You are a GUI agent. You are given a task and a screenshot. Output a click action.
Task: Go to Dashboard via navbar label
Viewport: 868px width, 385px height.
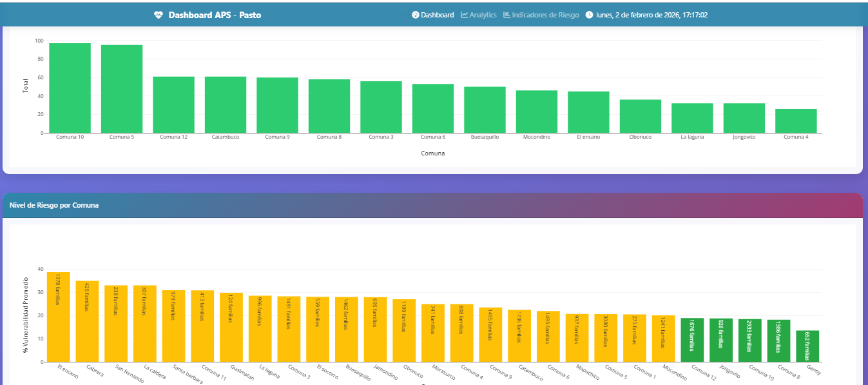coord(437,15)
